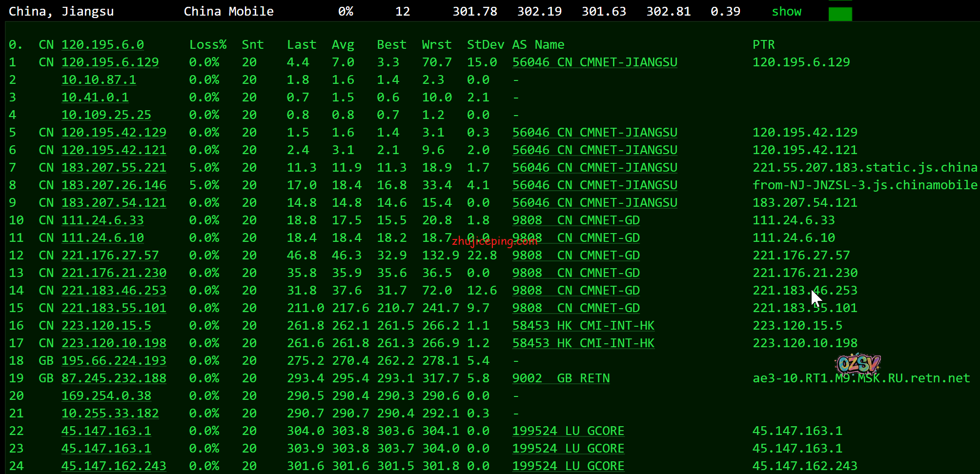Image resolution: width=980 pixels, height=474 pixels.
Task: Open the 223.120.15.5 IP link
Action: pyautogui.click(x=106, y=326)
